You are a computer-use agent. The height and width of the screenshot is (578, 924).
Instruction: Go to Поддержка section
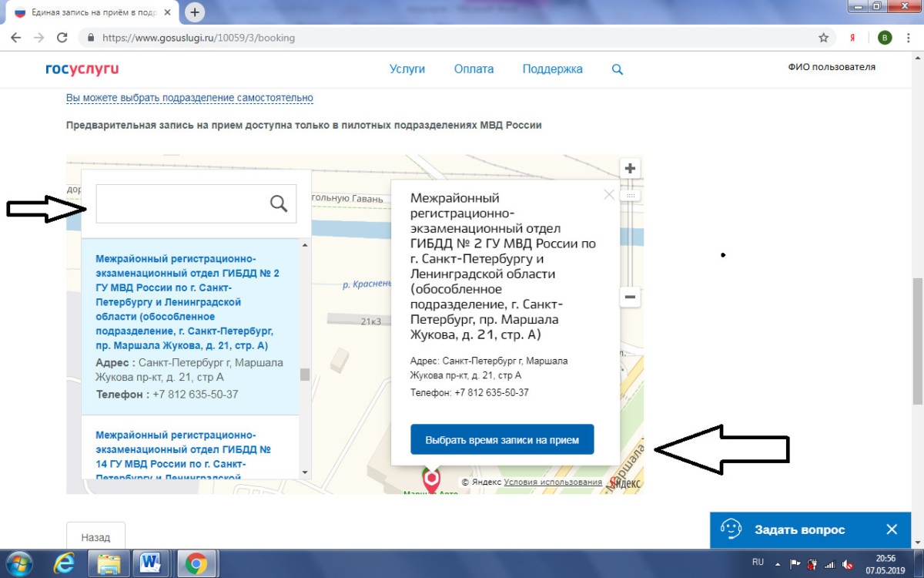click(x=552, y=69)
